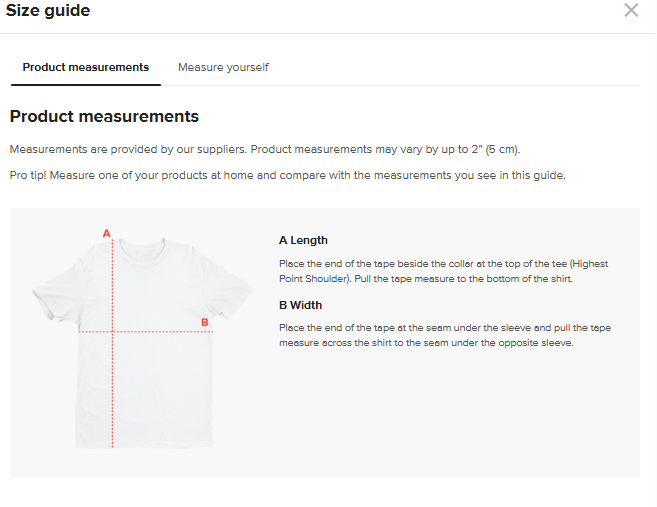
Task: Click the bold Product measurements heading
Action: coord(104,117)
